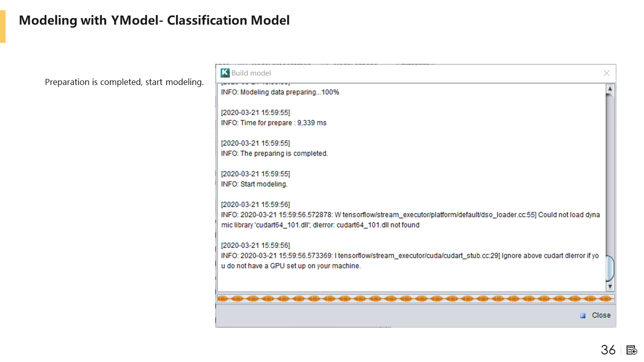Screen dimensions: 644x362
Task: Click 'INFO: The preparing is completed.' log line
Action: (275, 153)
